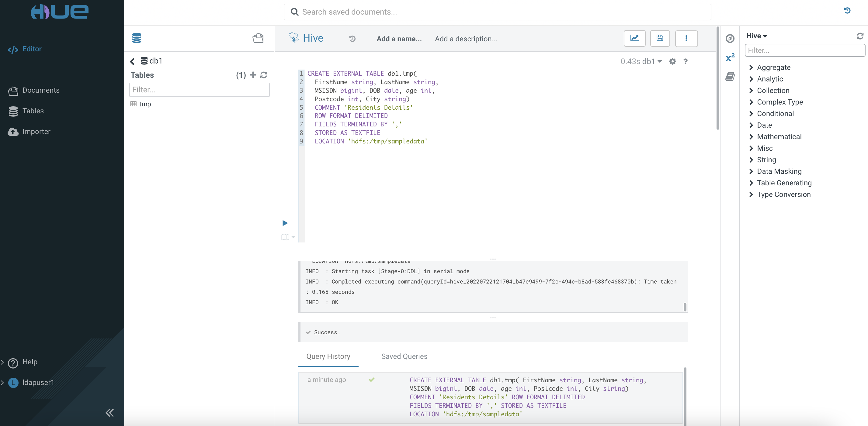Open the three-dot more actions menu
Image resolution: width=868 pixels, height=426 pixels.
click(686, 38)
